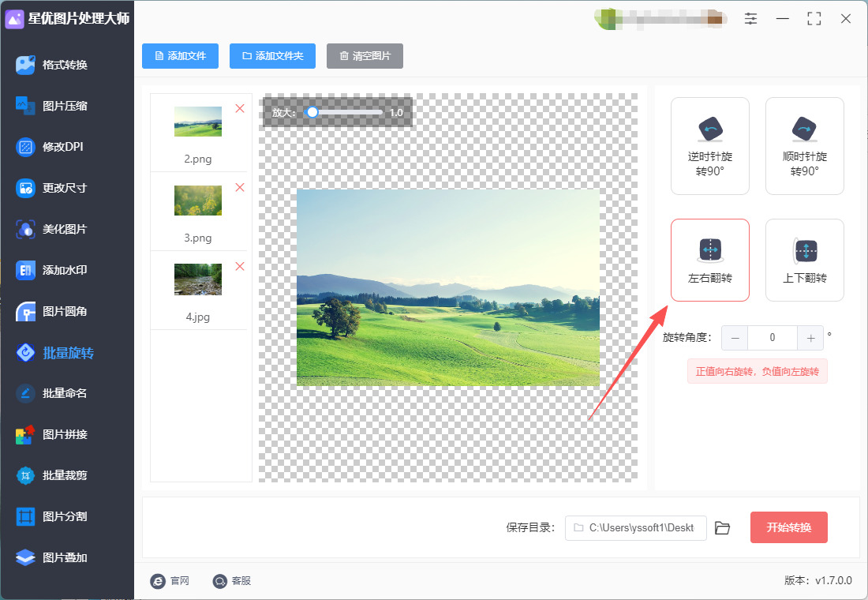Apply 上下翻转 vertical flip
Viewport: 868px width, 600px height.
[x=805, y=261]
